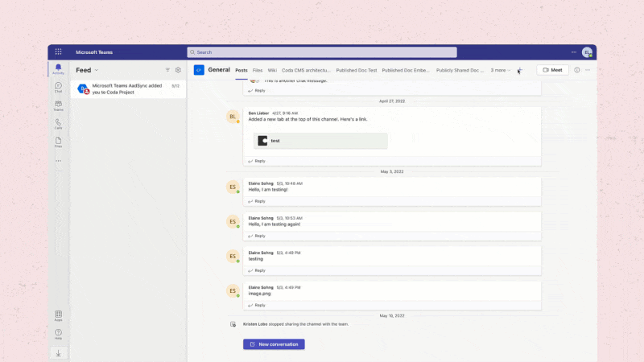Start a meeting with Meet button
Viewport: 644px width, 362px height.
(552, 70)
